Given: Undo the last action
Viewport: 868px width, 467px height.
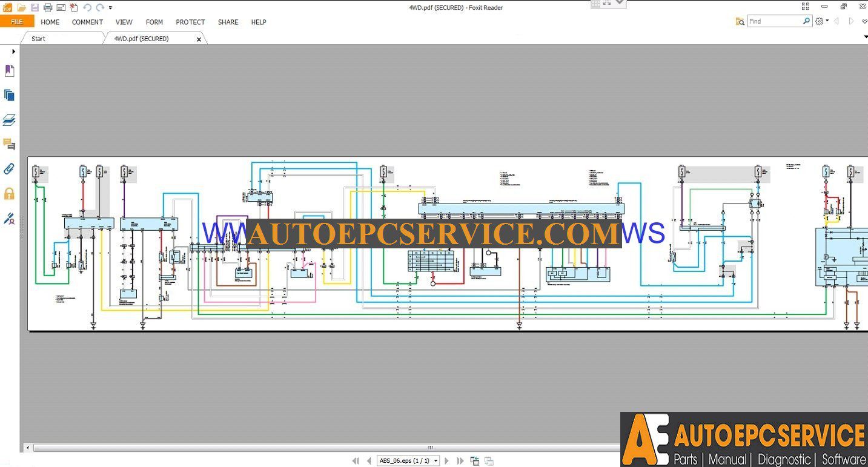Looking at the screenshot, I should pos(87,7).
